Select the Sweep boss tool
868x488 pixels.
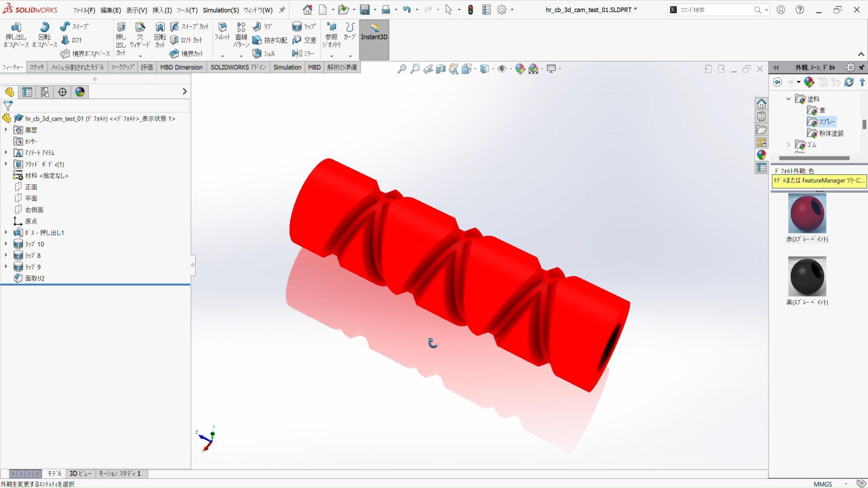[x=75, y=27]
